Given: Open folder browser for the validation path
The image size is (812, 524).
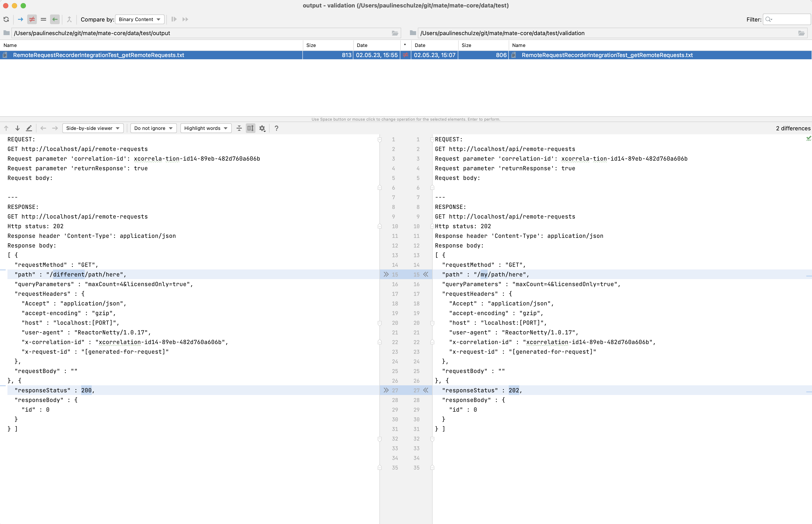Looking at the screenshot, I should pyautogui.click(x=801, y=33).
